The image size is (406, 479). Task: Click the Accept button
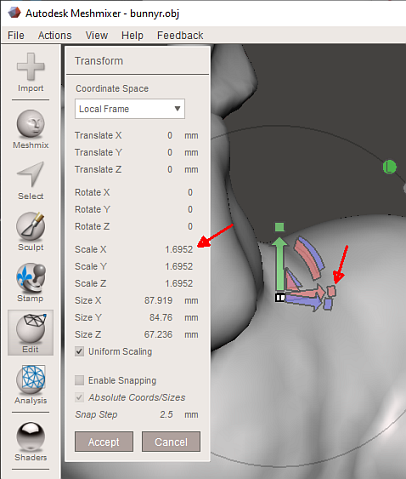[104, 442]
